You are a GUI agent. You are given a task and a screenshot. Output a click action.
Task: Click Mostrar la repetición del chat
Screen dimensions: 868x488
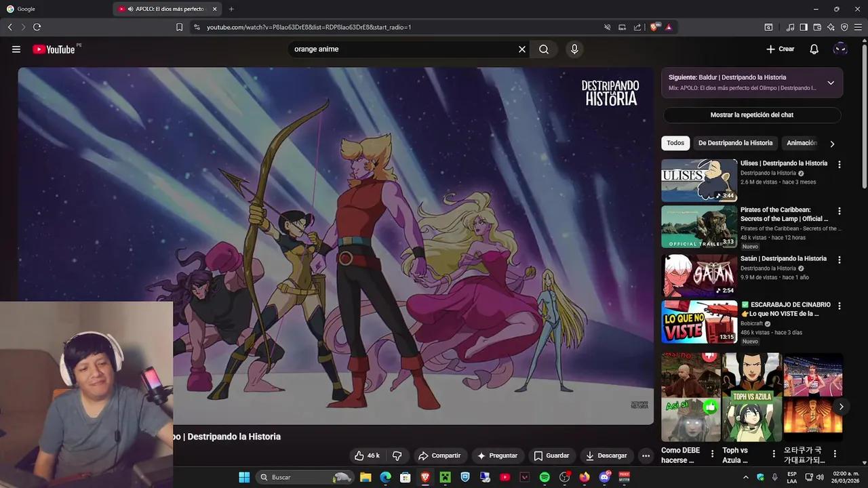[751, 115]
